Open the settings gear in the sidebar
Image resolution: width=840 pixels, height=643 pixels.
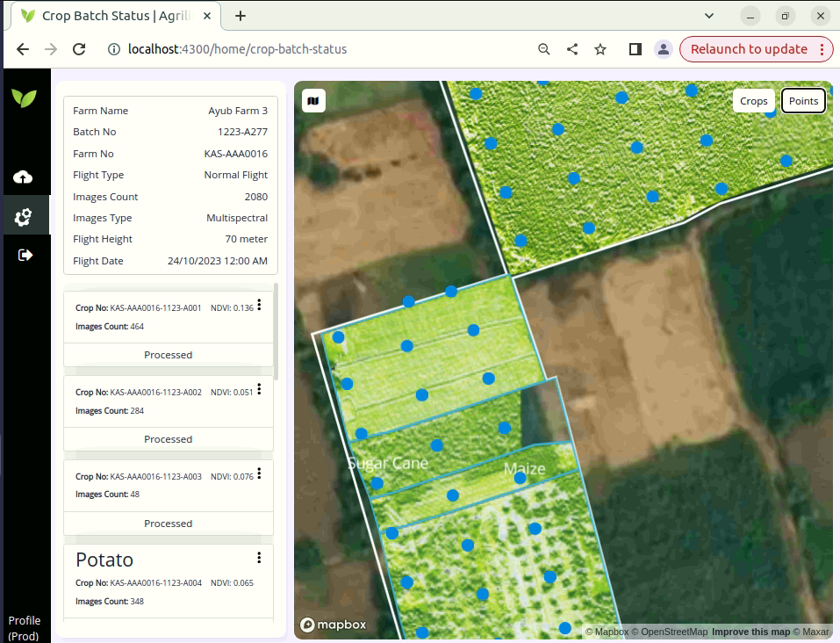tap(25, 215)
